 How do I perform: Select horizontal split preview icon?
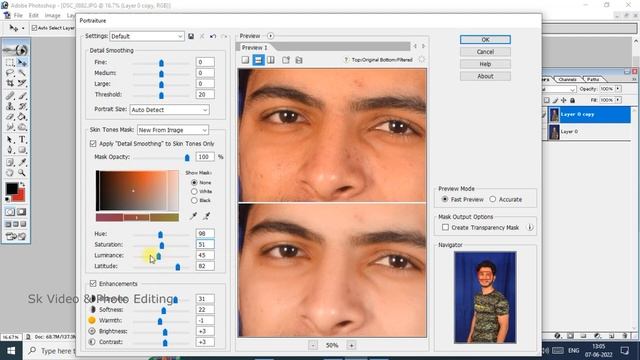pos(258,60)
